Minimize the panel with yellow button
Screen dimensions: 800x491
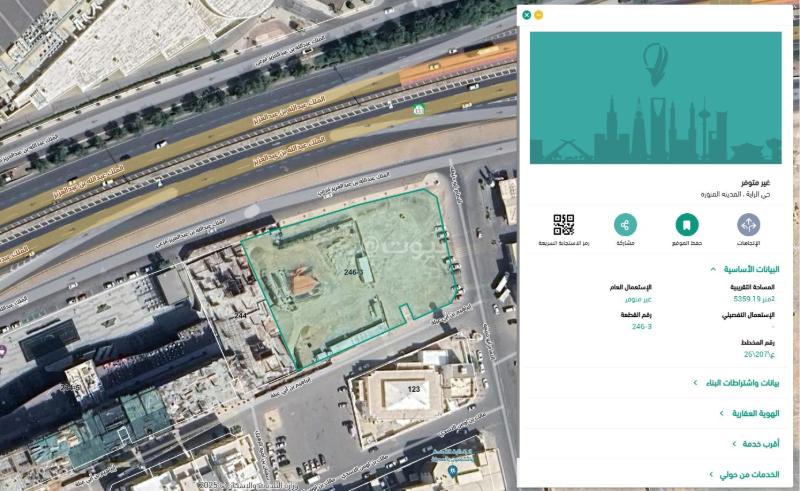point(538,15)
